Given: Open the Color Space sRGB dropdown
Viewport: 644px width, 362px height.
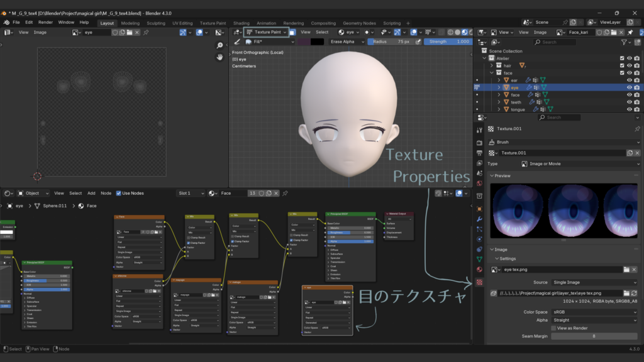Looking at the screenshot, I should coord(594,312).
